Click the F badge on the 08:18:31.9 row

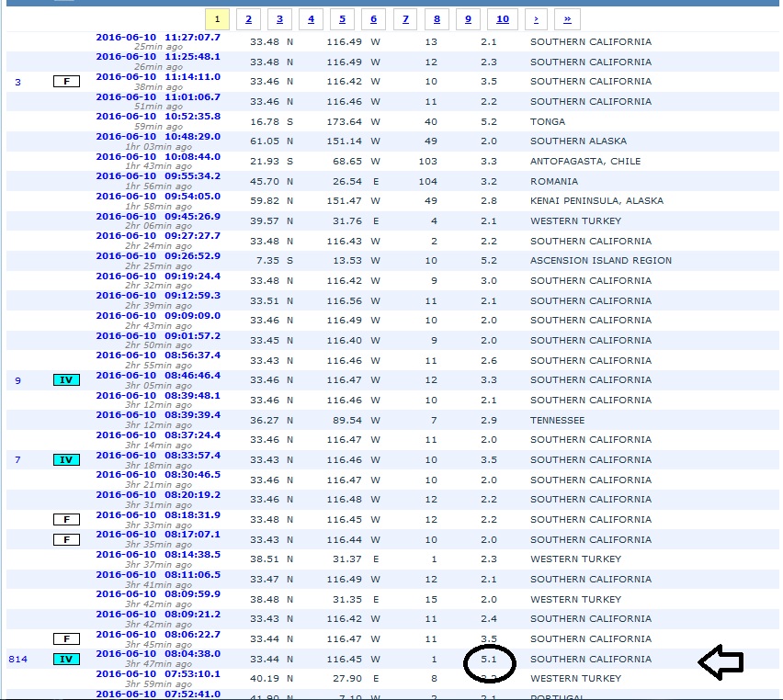tap(66, 520)
